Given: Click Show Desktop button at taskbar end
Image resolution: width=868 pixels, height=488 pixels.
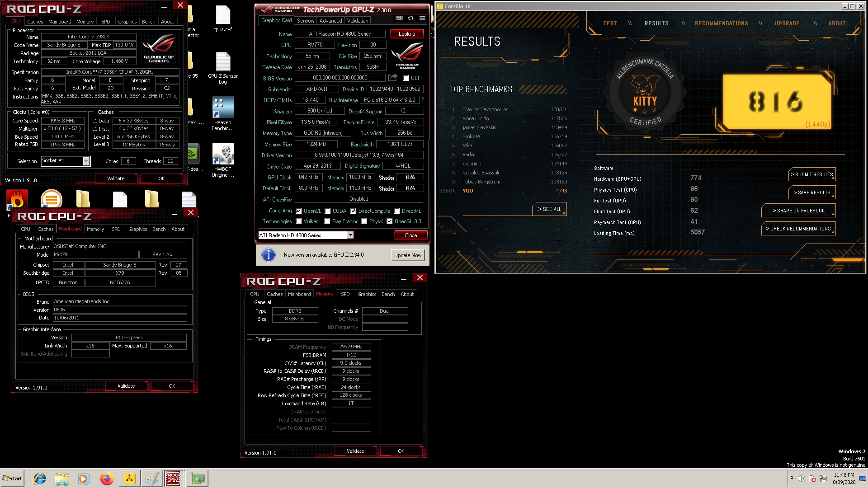Looking at the screenshot, I should tap(863, 479).
